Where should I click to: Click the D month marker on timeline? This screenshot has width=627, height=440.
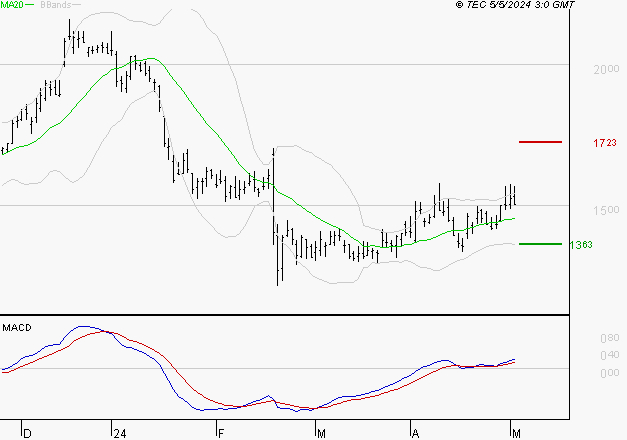pyautogui.click(x=27, y=434)
